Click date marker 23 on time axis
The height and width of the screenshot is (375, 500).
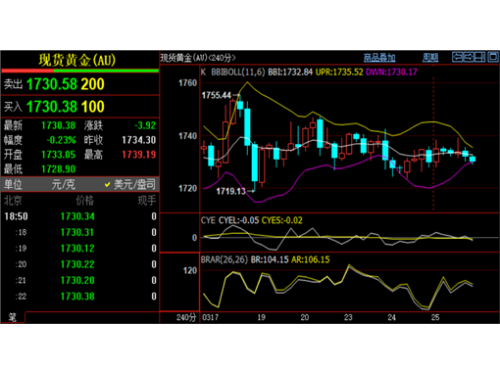coord(348,317)
